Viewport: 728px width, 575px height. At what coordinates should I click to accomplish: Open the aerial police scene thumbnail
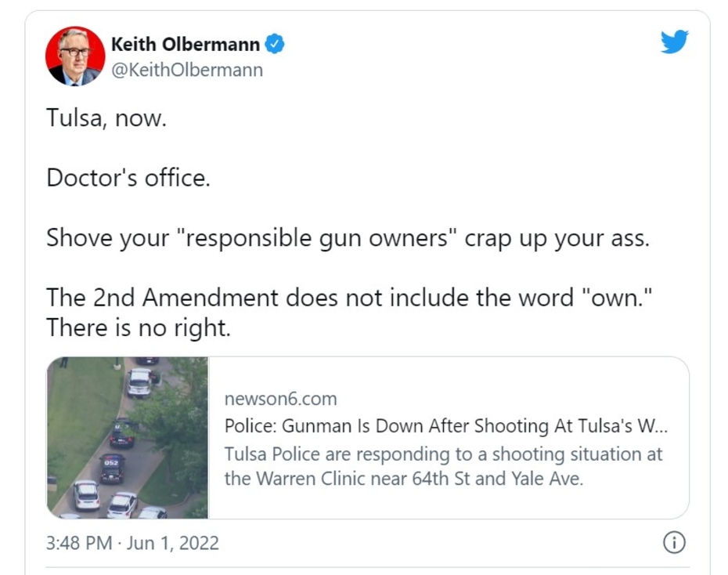(128, 437)
